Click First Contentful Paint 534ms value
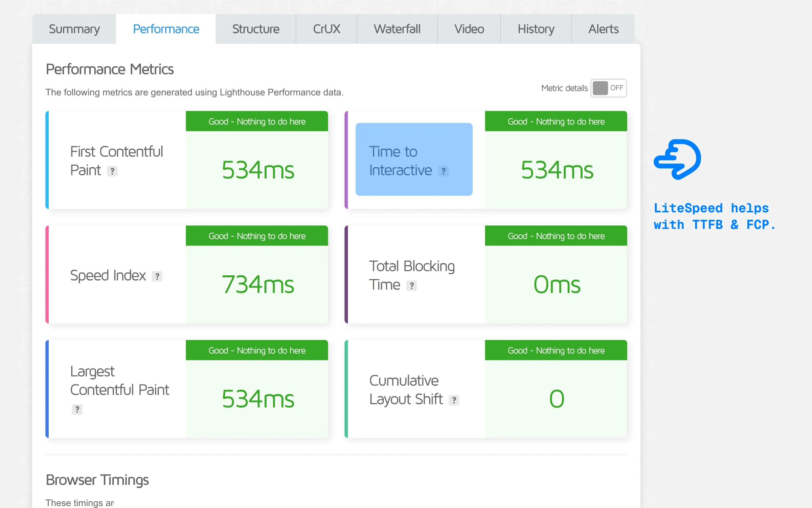Image resolution: width=812 pixels, height=508 pixels. coord(258,170)
